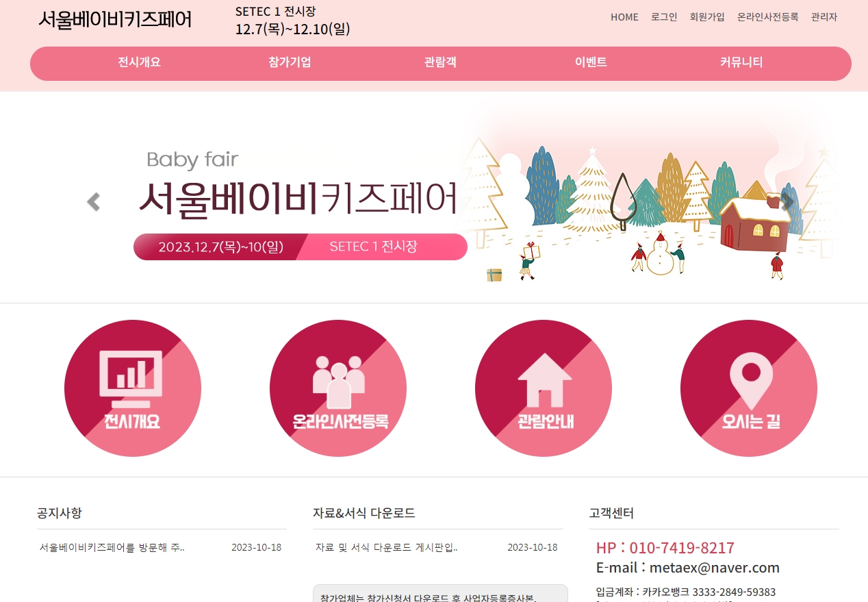868x602 pixels.
Task: Open the notice 서울베이비키즈페어를 방문해 주..
Action: click(x=112, y=548)
